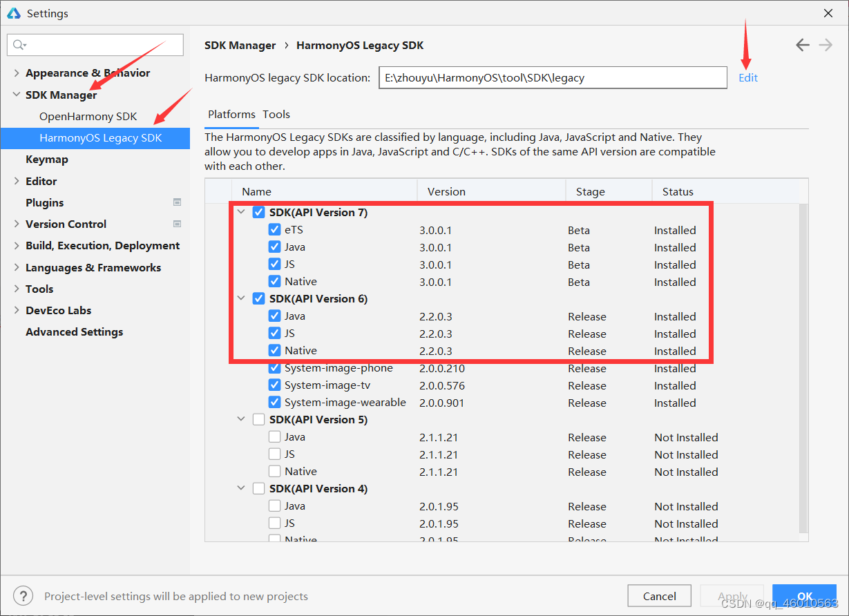849x616 pixels.
Task: Uncheck Java 2.2.0.3 component
Action: pos(274,316)
